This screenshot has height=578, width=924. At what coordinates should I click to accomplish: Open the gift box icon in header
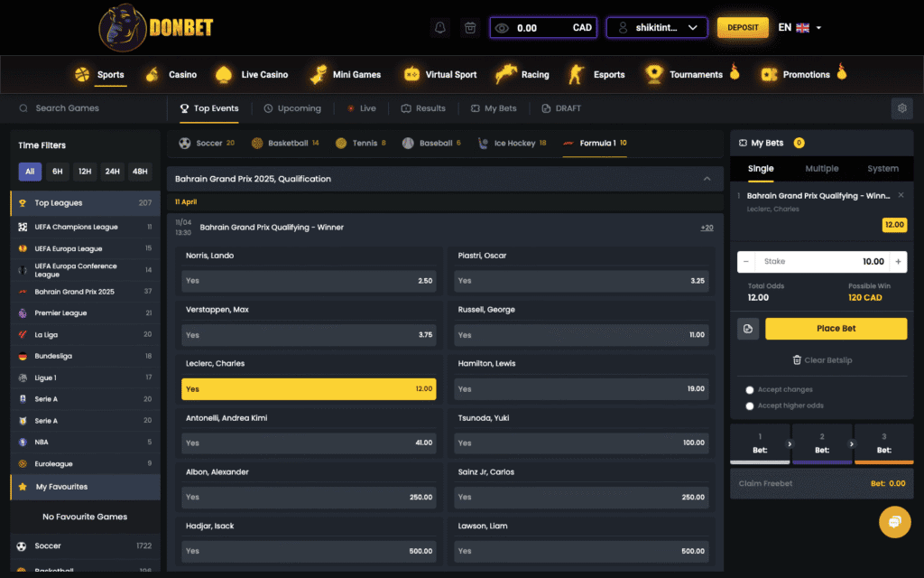469,28
